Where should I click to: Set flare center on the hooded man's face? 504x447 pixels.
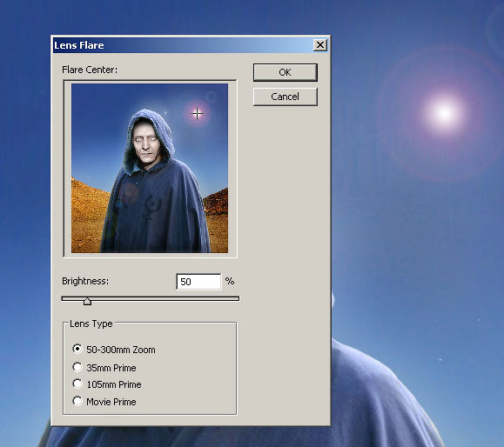(145, 141)
